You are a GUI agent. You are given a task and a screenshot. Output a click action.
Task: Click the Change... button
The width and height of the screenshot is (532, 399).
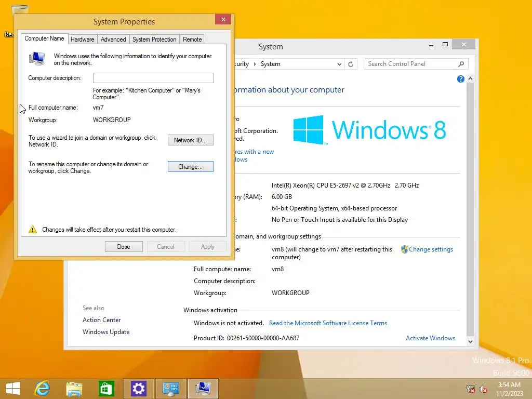[190, 167]
